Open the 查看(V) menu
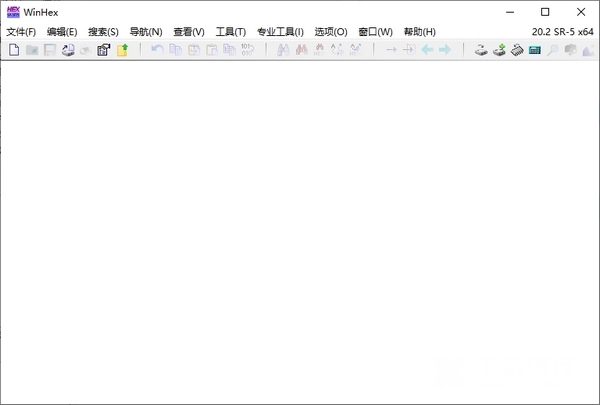Image resolution: width=600 pixels, height=405 pixels. (189, 32)
